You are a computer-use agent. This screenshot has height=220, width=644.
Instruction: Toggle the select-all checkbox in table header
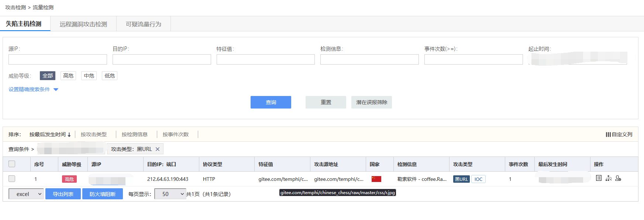click(12, 164)
